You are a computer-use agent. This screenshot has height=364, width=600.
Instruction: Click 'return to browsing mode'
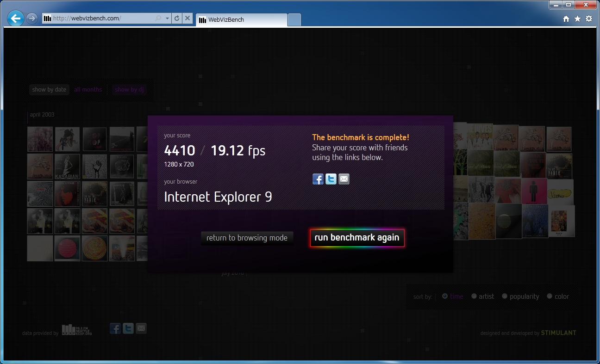pos(247,238)
